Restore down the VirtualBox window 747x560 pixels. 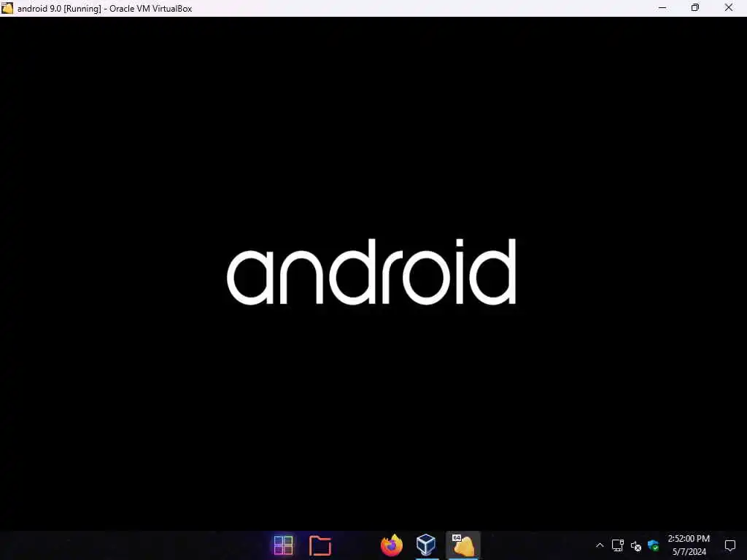(695, 7)
